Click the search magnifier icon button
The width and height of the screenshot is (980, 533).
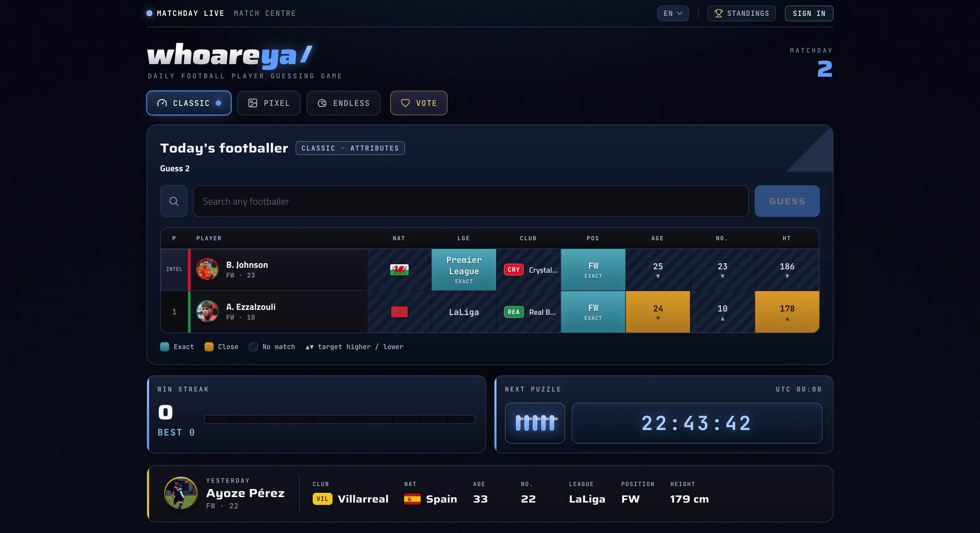tap(173, 201)
